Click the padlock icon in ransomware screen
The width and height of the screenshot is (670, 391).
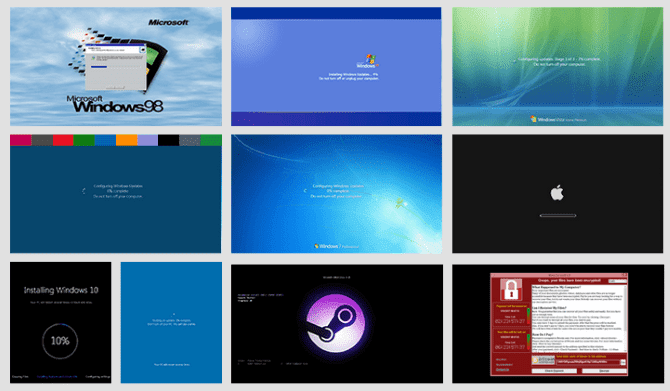511,289
